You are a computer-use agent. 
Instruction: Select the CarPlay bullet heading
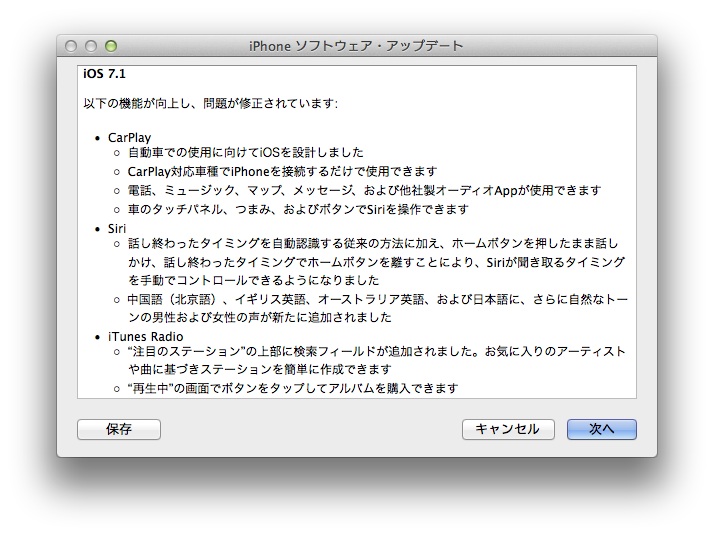point(129,137)
